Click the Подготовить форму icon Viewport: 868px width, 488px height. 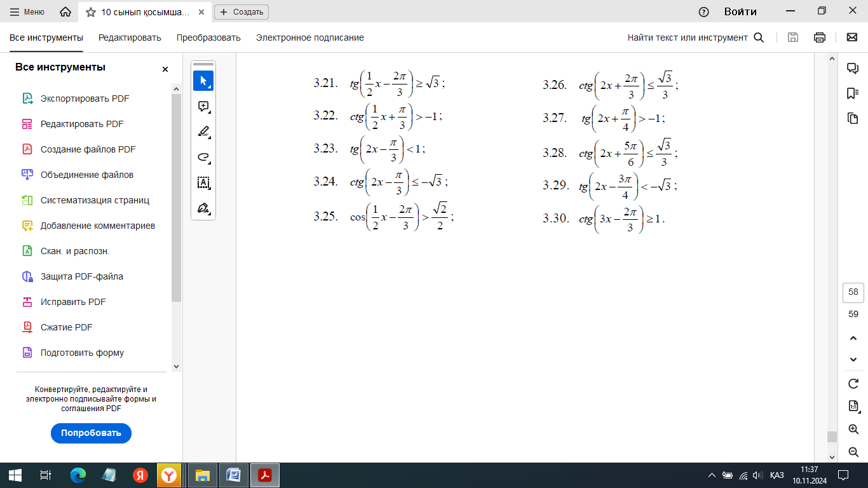pyautogui.click(x=27, y=353)
